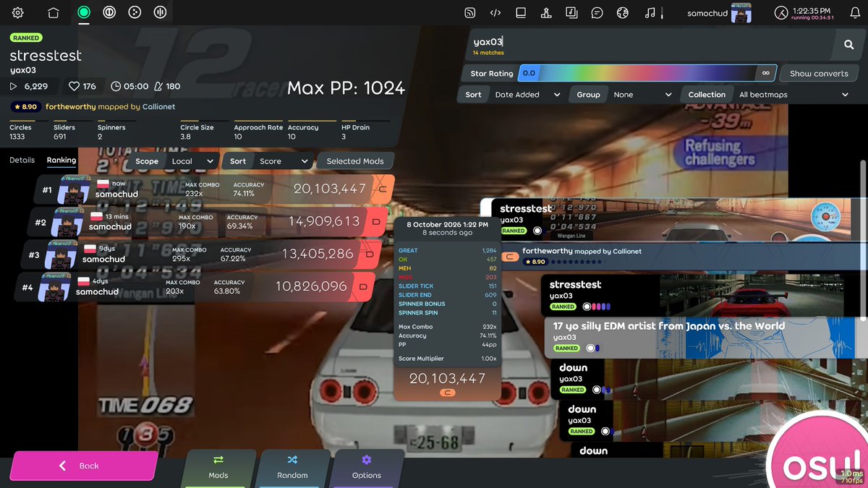868x488 pixels.
Task: Click the C grade badge on rank #1 score
Action: (x=382, y=189)
